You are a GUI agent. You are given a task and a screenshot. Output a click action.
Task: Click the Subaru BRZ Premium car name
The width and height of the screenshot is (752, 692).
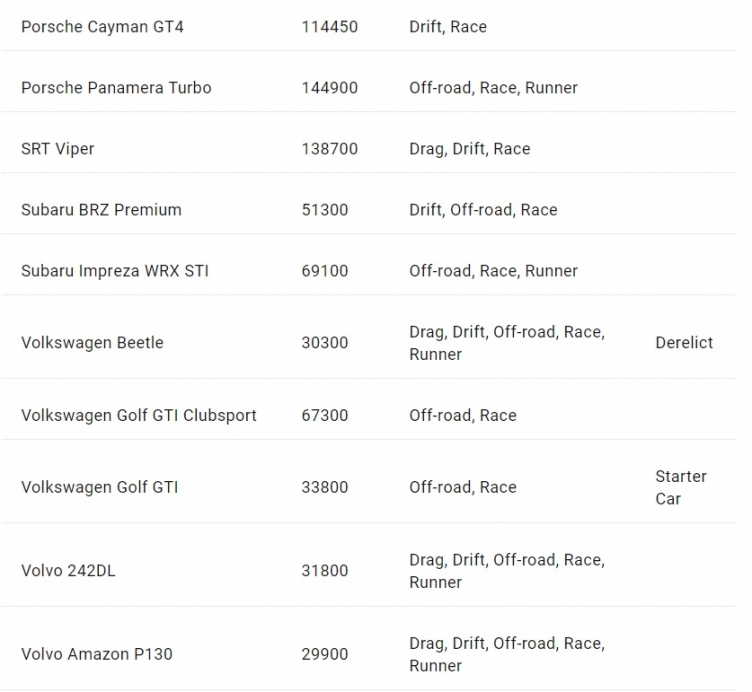101,210
